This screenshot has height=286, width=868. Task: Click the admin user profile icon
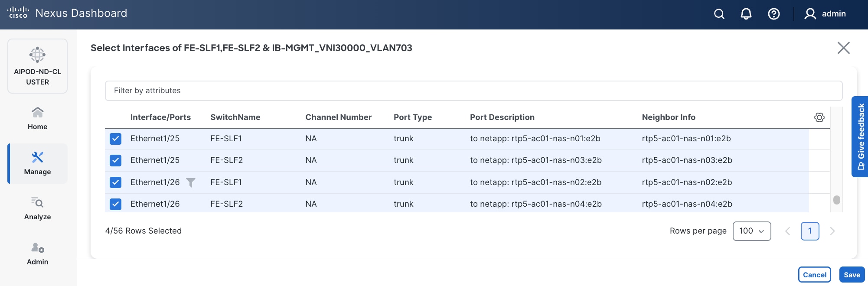(810, 14)
